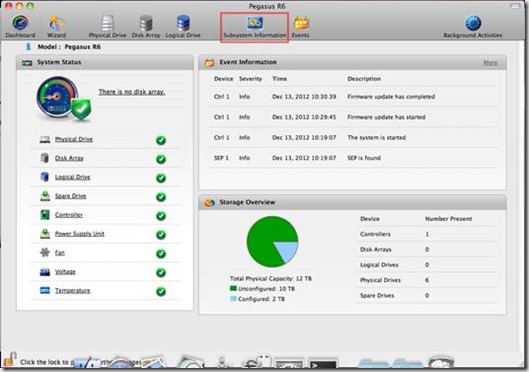Select the 'Firmware update has completed' event row
The image size is (529, 372).
pos(353,97)
